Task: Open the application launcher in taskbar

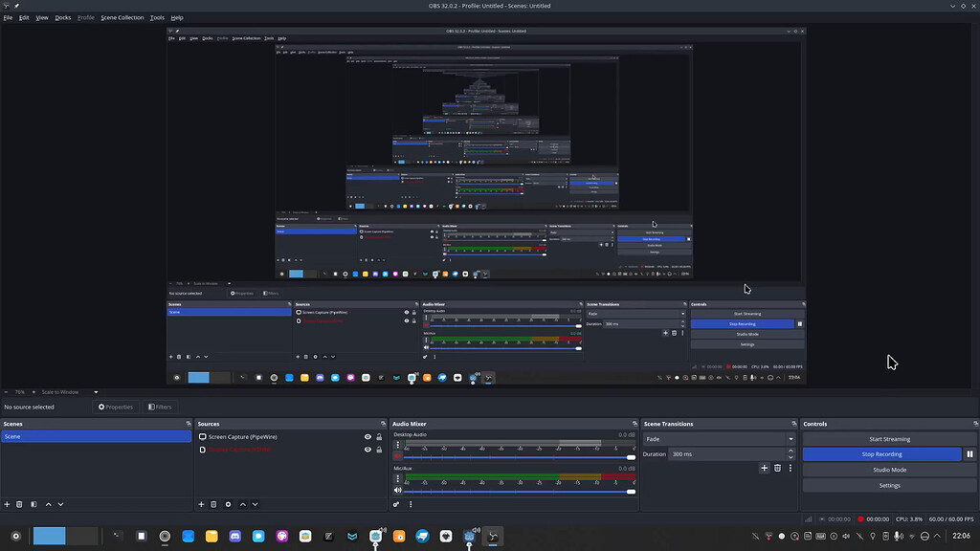Action: click(x=15, y=536)
